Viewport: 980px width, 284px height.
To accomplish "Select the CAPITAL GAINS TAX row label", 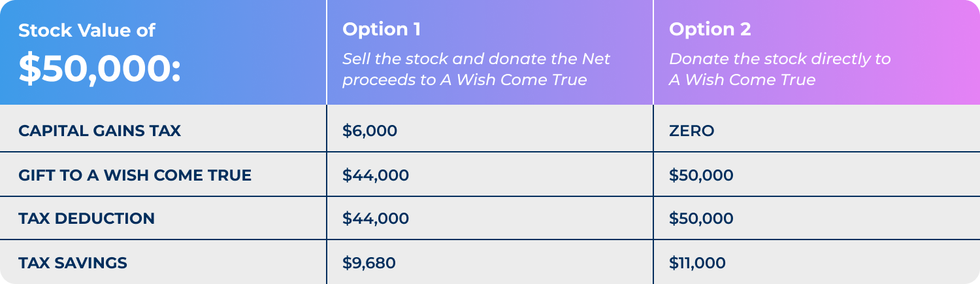I will tap(99, 131).
